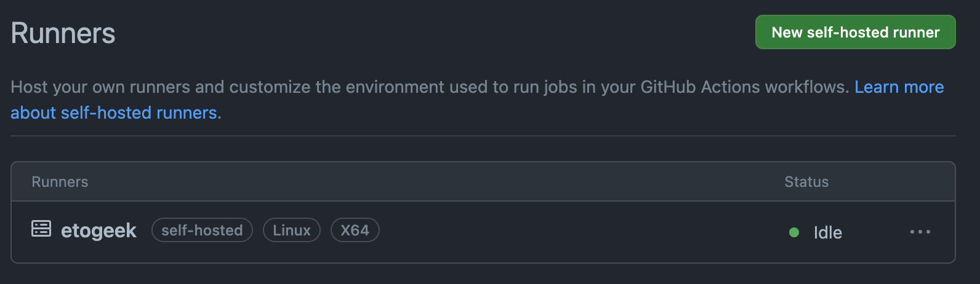Click empty area of the table header row
The image size is (980, 284).
click(431, 182)
